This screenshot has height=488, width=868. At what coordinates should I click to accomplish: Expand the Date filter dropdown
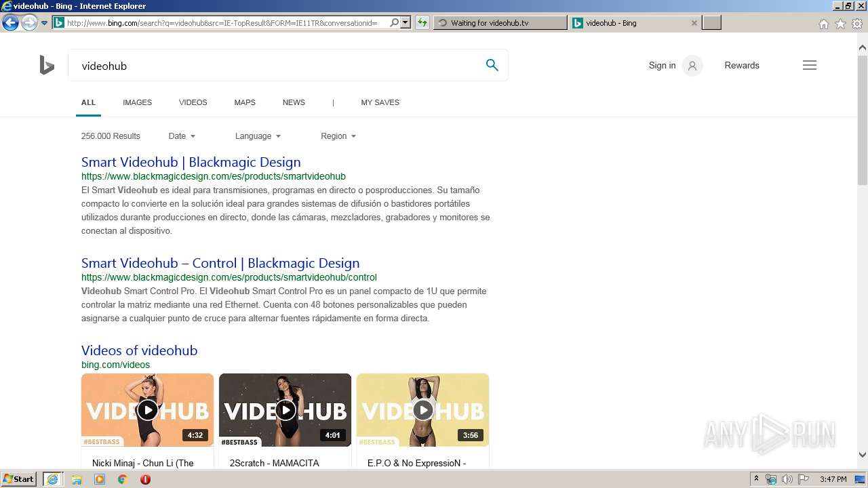point(182,136)
